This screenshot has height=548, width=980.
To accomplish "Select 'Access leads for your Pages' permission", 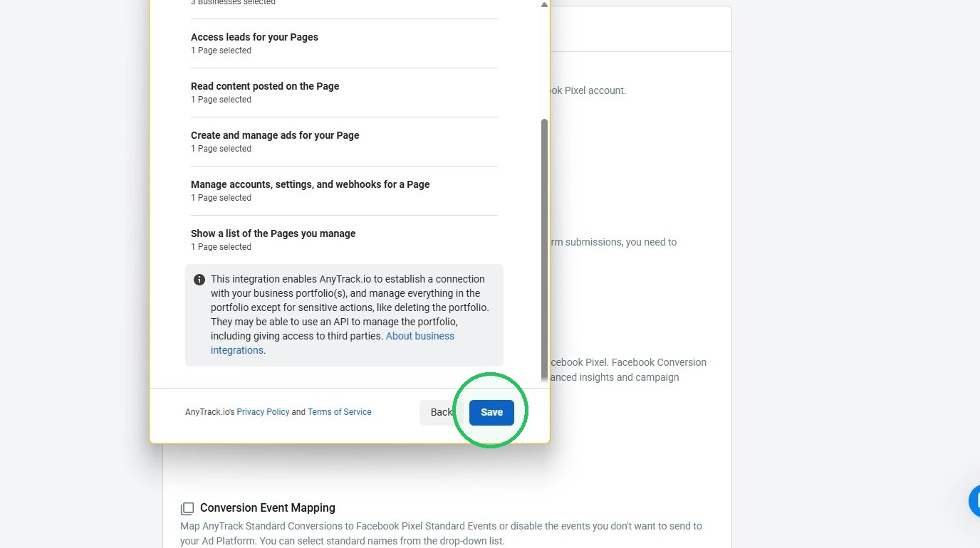I will click(x=344, y=43).
